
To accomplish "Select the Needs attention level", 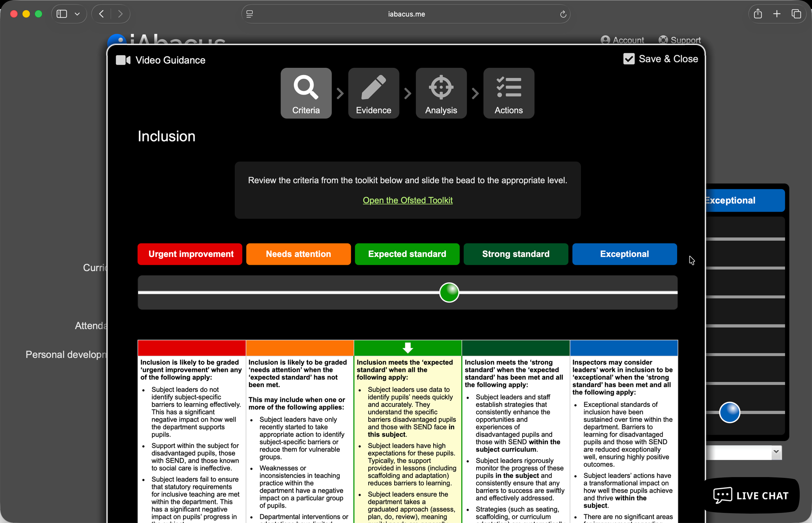I will pos(298,254).
